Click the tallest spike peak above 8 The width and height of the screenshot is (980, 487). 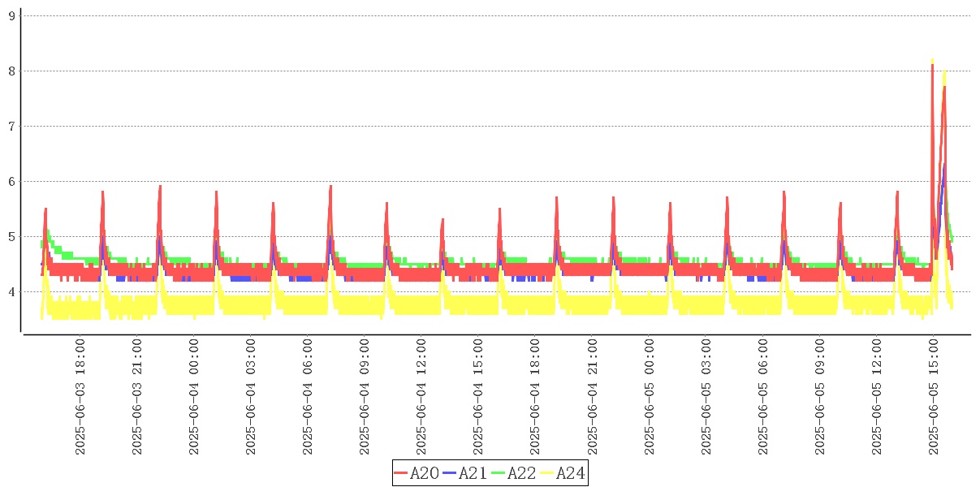pos(932,61)
